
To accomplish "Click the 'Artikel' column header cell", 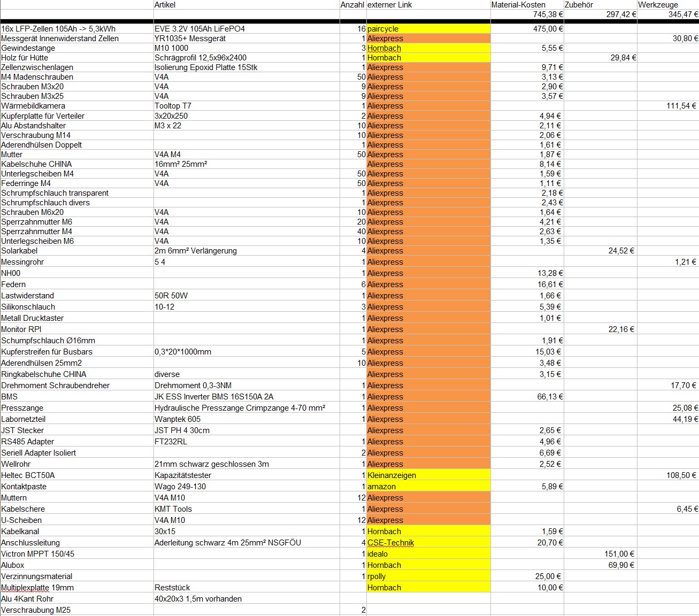I will [247, 5].
